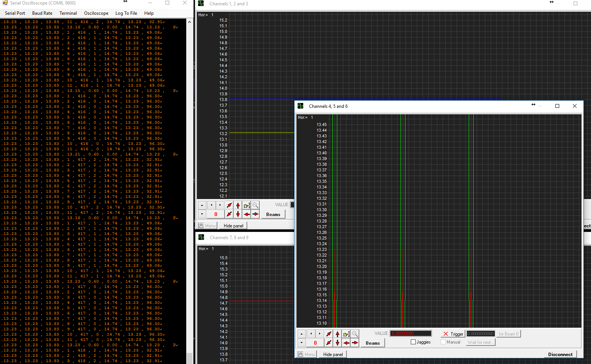Click the pointing-hand cursor icon in Channels 4, 5 and 6

point(346,334)
